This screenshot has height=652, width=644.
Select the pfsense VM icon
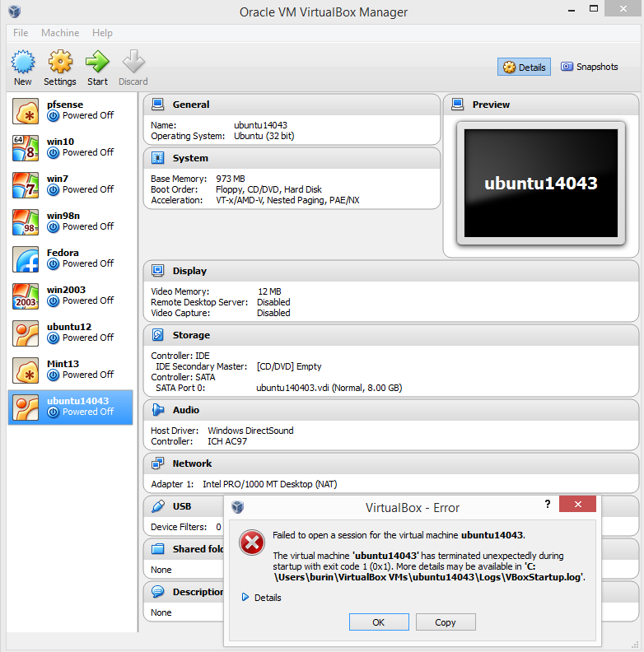(26, 111)
